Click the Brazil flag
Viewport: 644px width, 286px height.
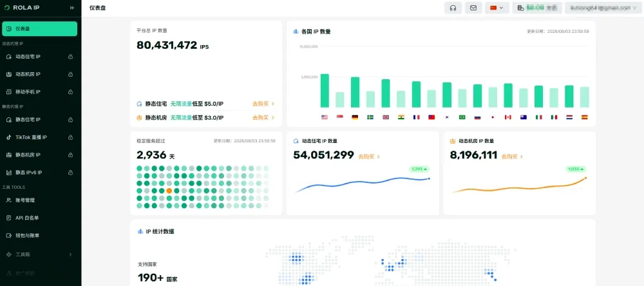[x=462, y=117]
